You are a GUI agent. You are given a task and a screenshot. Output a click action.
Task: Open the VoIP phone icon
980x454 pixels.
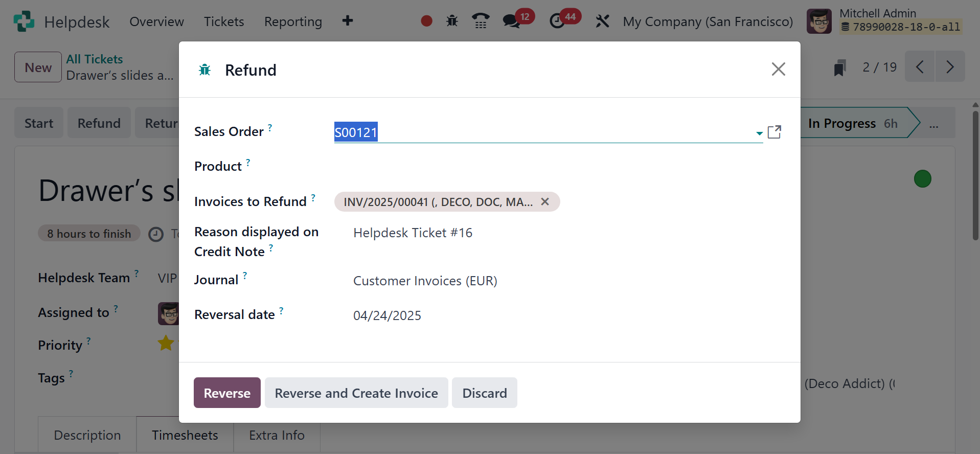point(480,21)
